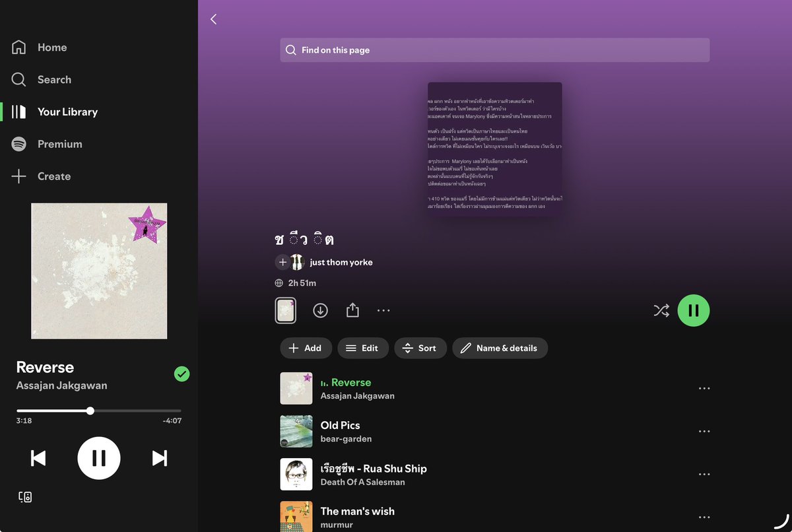Click The man's wish album thumbnail
Viewport: 792px width, 532px height.
pyautogui.click(x=296, y=516)
